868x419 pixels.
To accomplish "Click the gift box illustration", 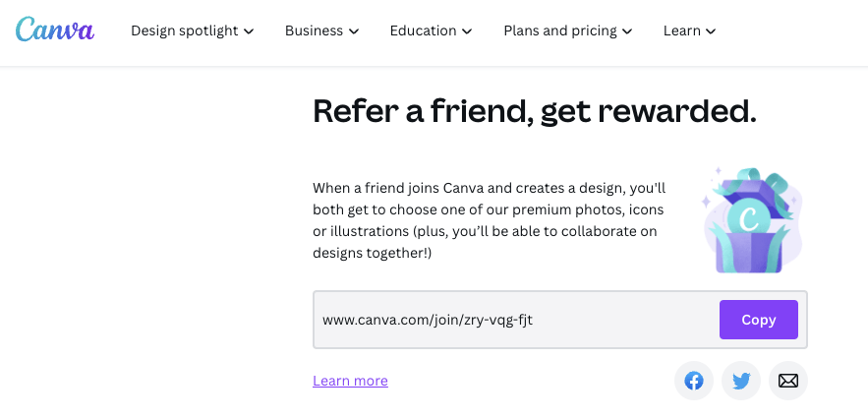I will pos(750,220).
